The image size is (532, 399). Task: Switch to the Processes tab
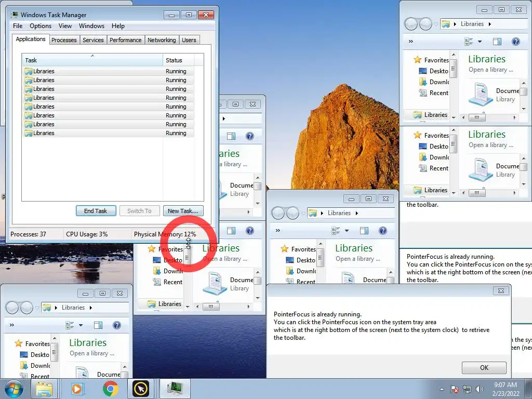(64, 40)
